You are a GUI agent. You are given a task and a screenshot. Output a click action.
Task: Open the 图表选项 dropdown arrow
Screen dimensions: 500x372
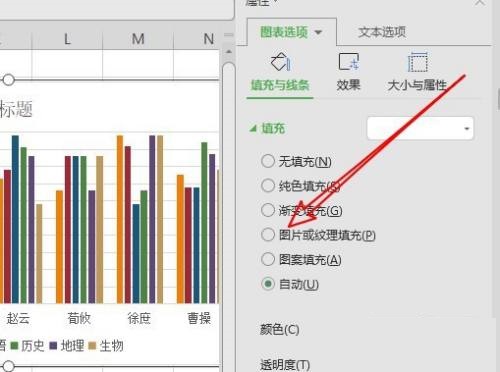pyautogui.click(x=318, y=32)
